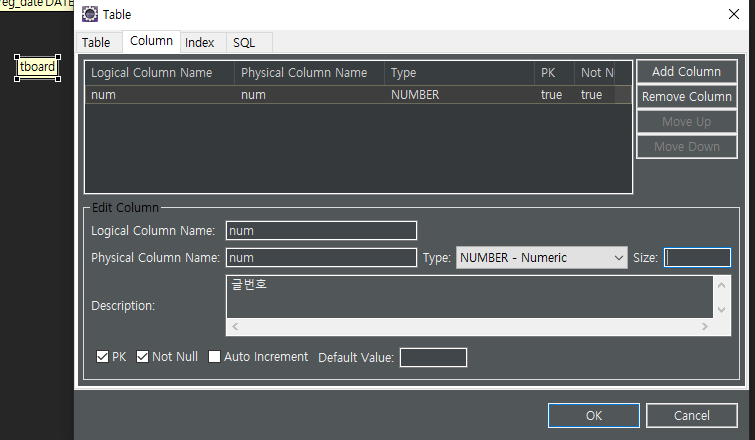Toggle the Not Null checkbox
The image size is (755, 440).
(x=142, y=357)
